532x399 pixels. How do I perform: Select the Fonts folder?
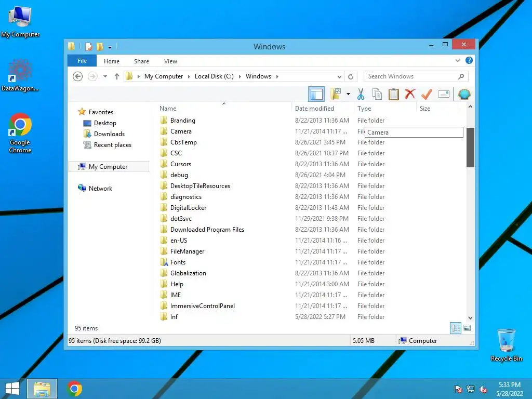pos(178,262)
